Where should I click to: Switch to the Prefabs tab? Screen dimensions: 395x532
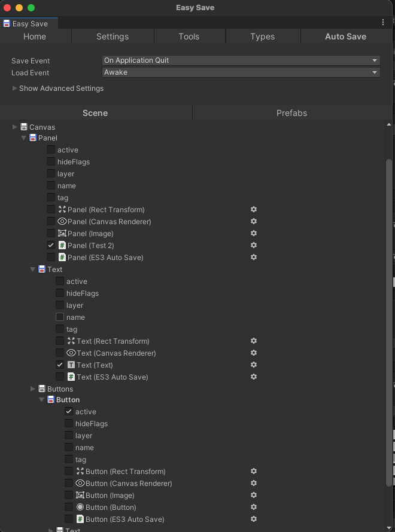(291, 112)
